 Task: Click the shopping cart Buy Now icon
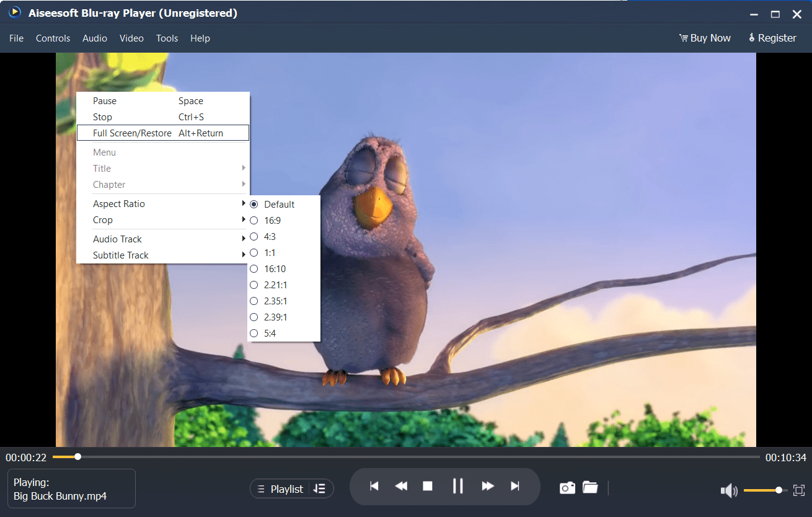tap(683, 38)
